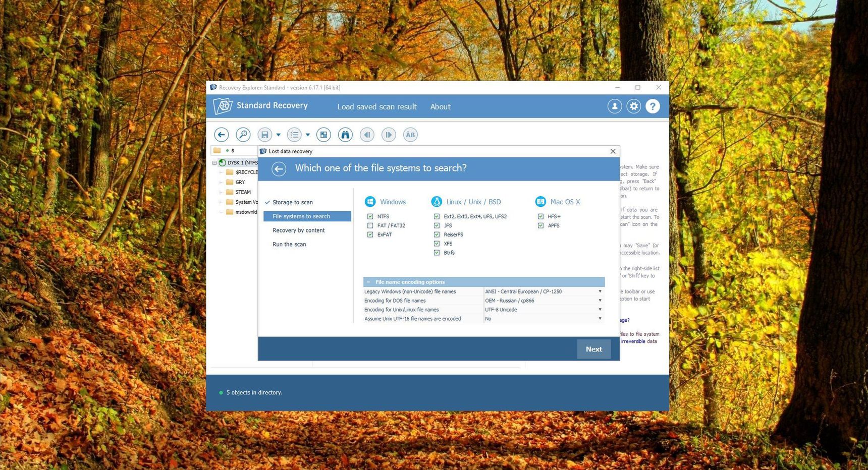868x470 pixels.
Task: Click the Standard Recovery logo icon
Action: [223, 106]
